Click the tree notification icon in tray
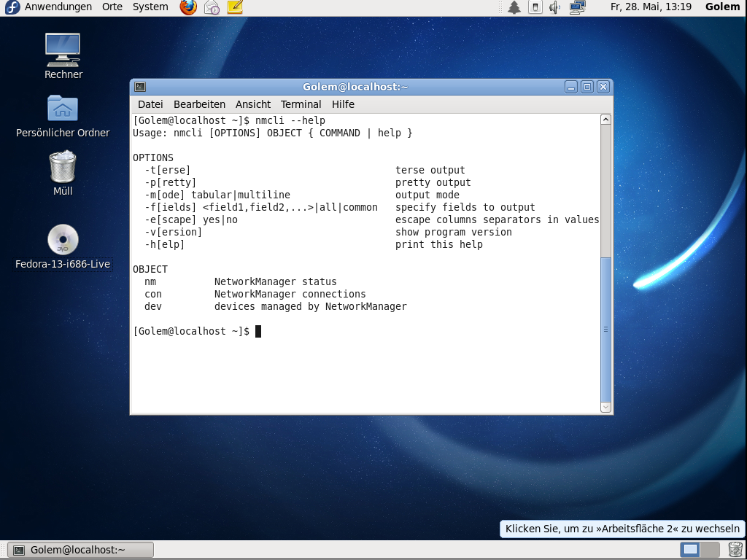Viewport: 747px width, 560px height. pyautogui.click(x=514, y=7)
